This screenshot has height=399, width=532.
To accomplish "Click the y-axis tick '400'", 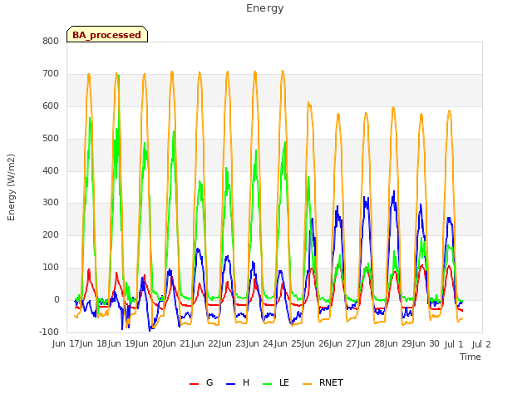I will click(x=51, y=170).
